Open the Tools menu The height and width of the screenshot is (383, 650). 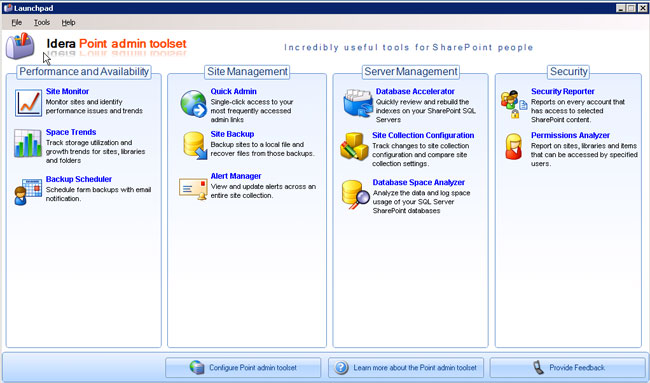click(42, 22)
